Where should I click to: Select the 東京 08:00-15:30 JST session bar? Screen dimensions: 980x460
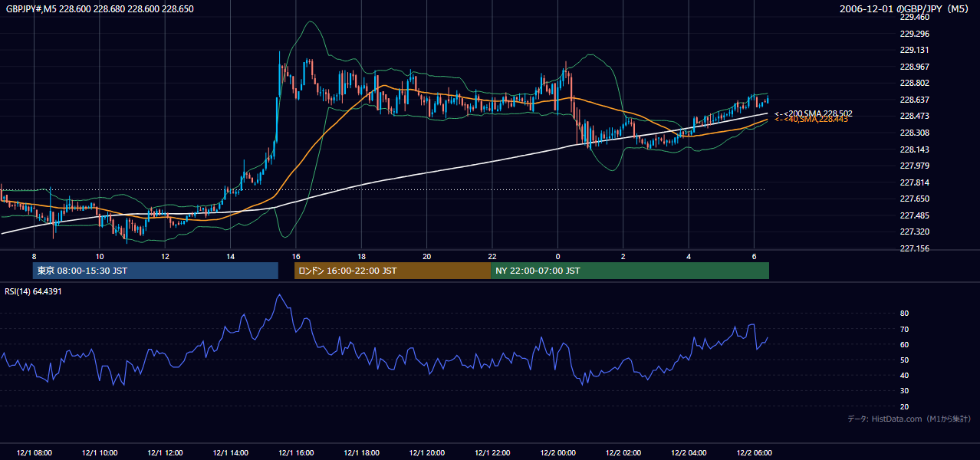155,271
